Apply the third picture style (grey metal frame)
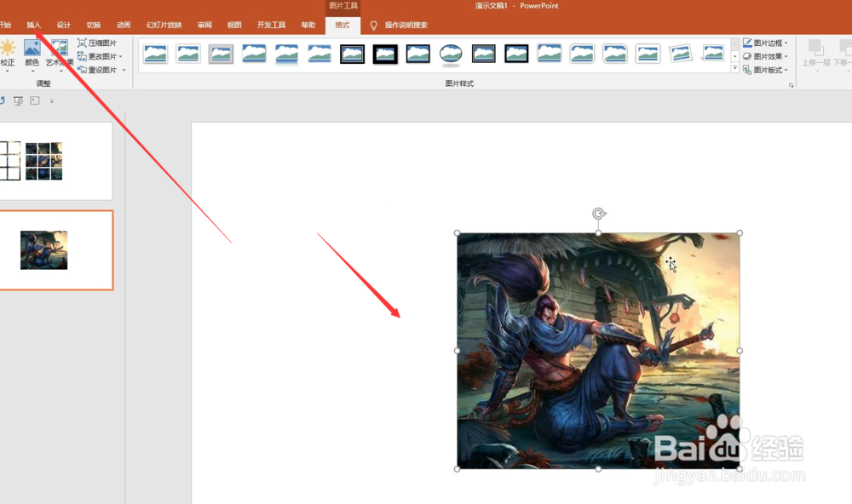 pyautogui.click(x=222, y=54)
